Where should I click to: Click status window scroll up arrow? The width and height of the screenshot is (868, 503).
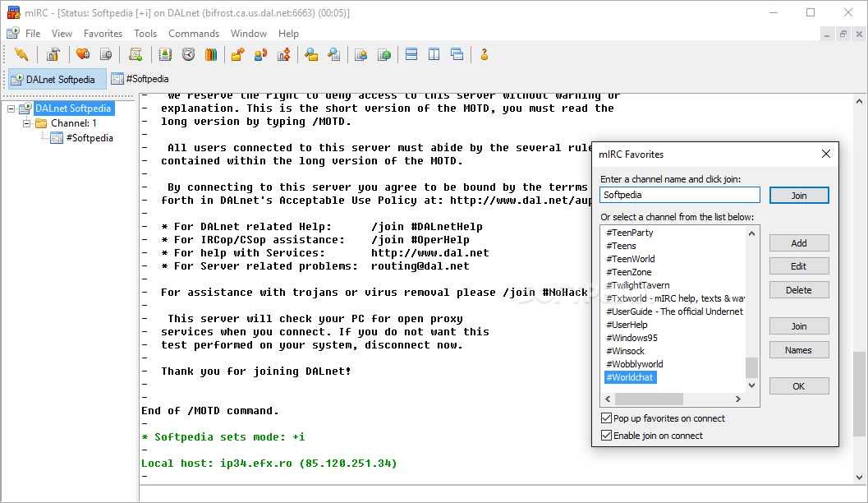(x=859, y=101)
